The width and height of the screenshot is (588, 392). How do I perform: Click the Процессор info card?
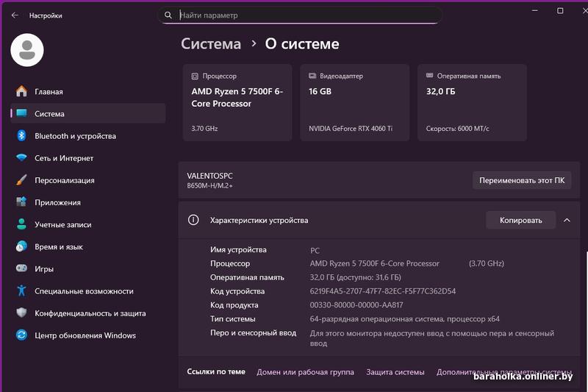click(x=237, y=102)
